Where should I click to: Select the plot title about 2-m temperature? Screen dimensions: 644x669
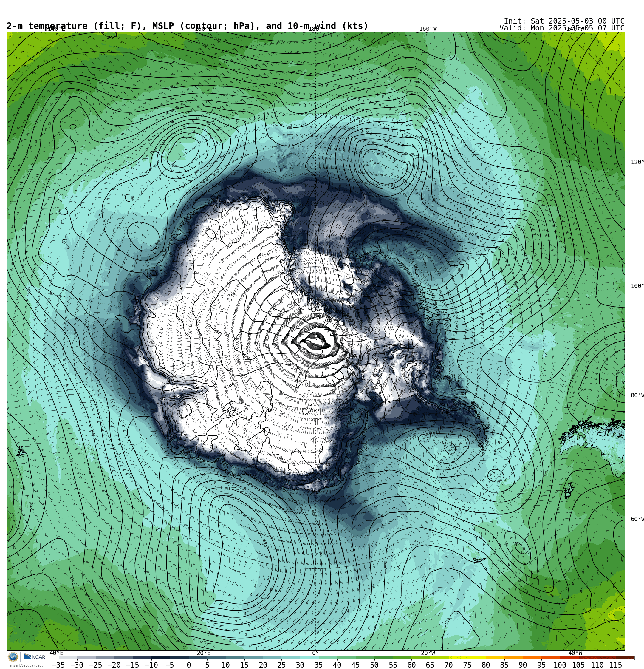[x=187, y=26]
